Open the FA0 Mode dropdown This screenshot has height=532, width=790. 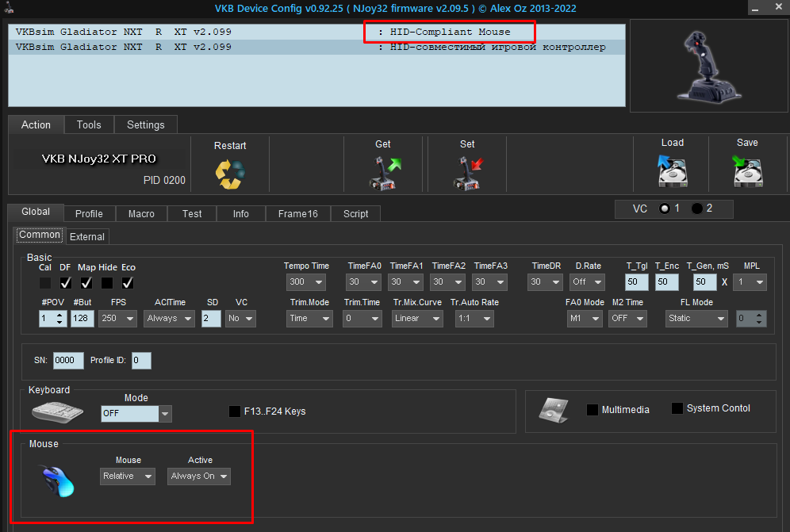[x=585, y=319]
